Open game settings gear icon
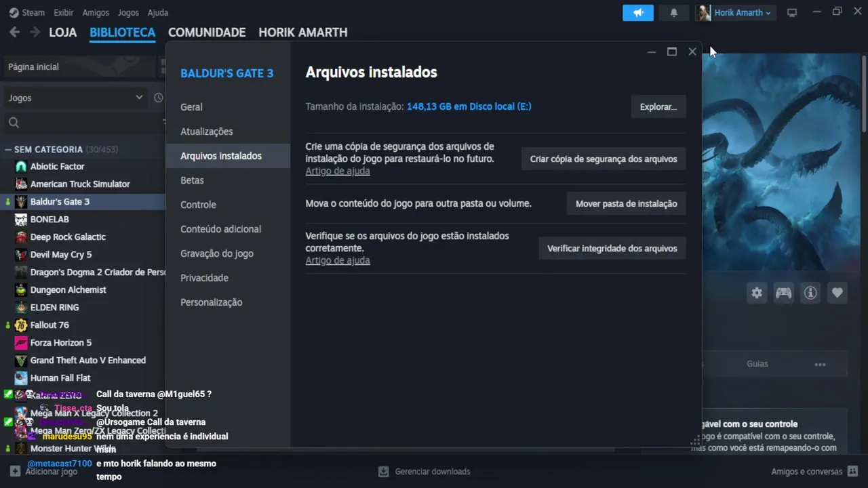This screenshot has height=488, width=868. click(x=757, y=293)
